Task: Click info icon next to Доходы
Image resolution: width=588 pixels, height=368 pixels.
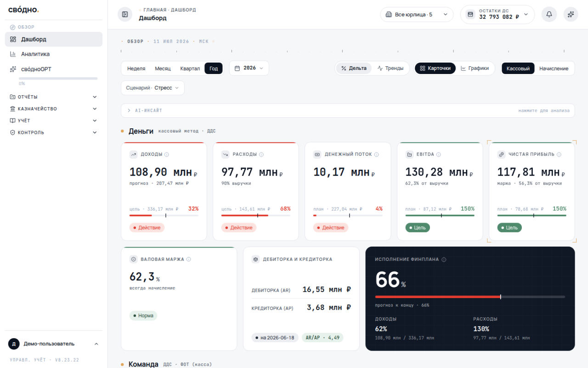Action: click(x=167, y=155)
